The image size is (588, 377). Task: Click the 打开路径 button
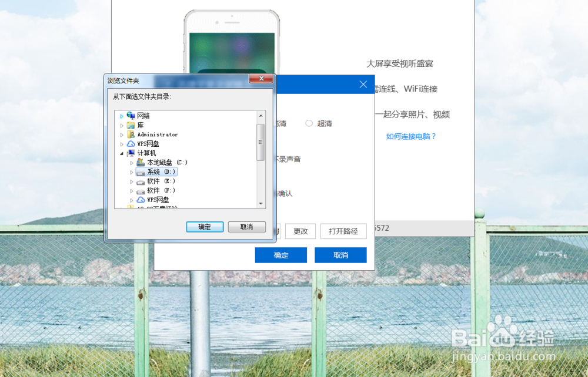(x=343, y=231)
